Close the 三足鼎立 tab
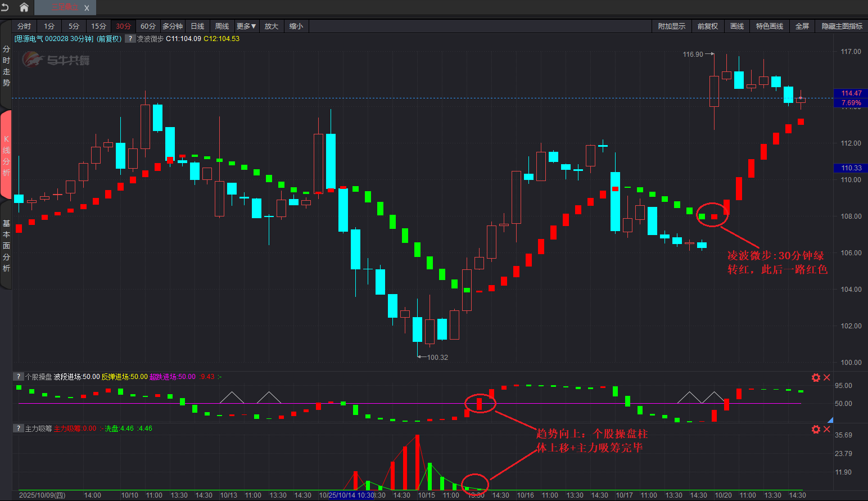The image size is (868, 501). tap(87, 8)
